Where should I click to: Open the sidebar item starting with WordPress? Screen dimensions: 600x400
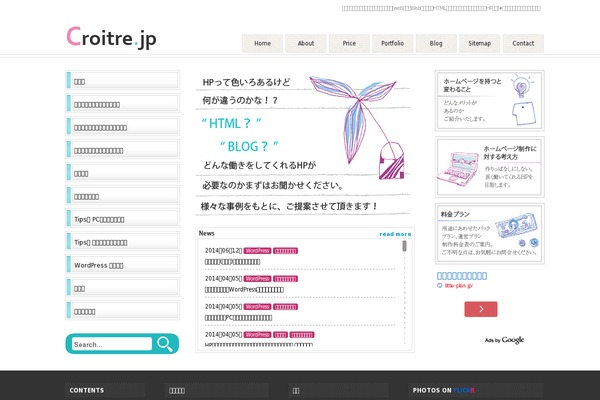(x=122, y=264)
